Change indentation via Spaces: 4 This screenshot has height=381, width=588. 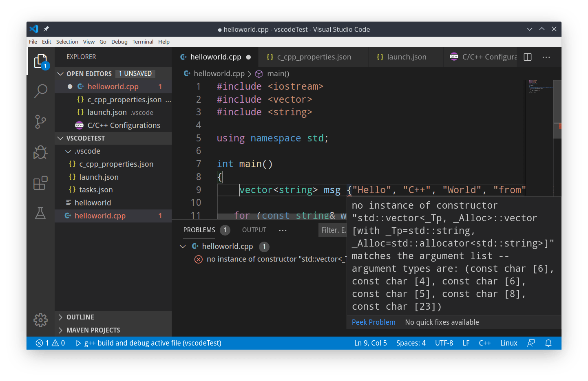[411, 343]
